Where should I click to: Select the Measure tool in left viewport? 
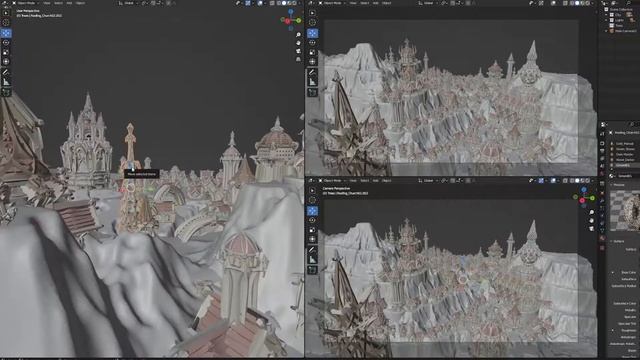[x=6, y=82]
